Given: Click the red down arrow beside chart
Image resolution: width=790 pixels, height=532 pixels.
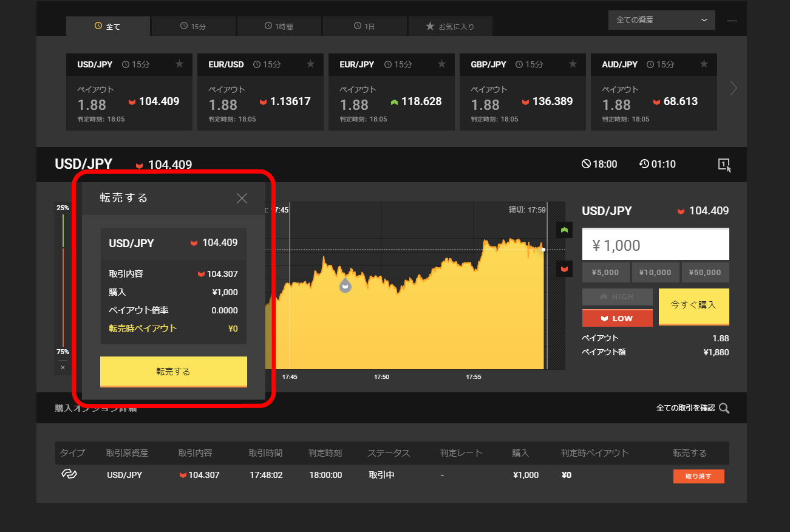Looking at the screenshot, I should coord(565,268).
